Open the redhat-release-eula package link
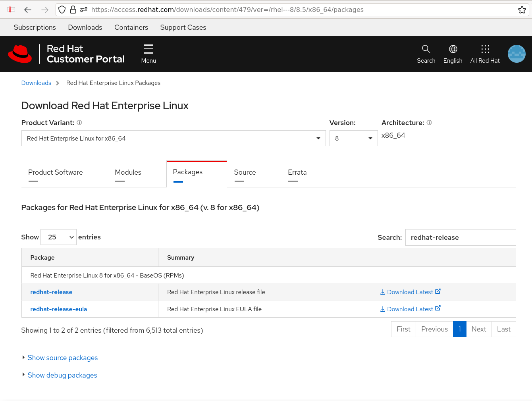The width and height of the screenshot is (532, 401). point(58,309)
